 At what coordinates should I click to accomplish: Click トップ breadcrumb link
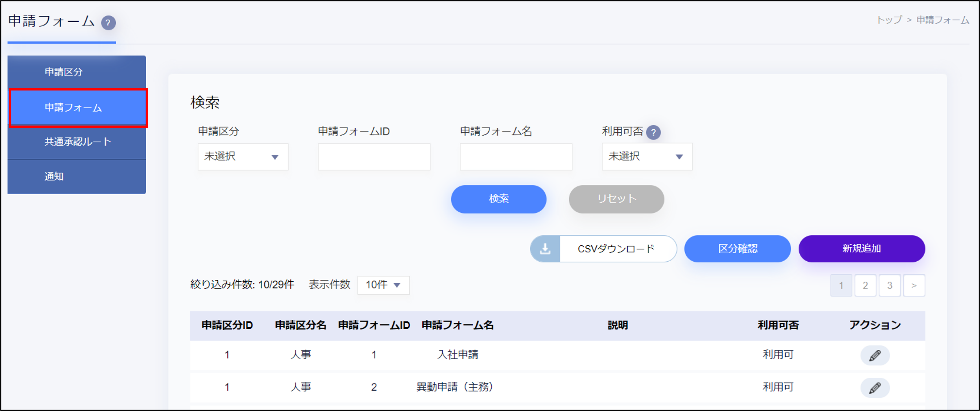pos(889,20)
